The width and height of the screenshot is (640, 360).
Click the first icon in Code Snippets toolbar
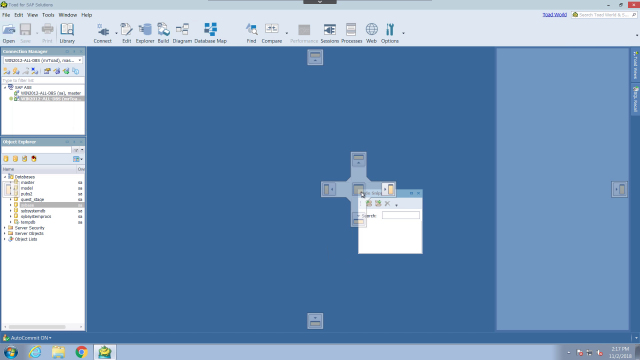click(369, 203)
